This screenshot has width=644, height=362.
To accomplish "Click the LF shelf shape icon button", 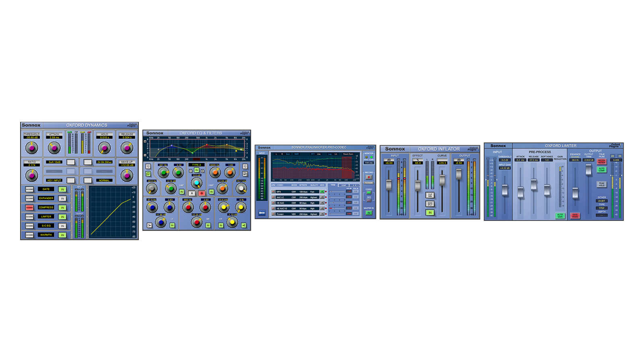I will pos(149,225).
